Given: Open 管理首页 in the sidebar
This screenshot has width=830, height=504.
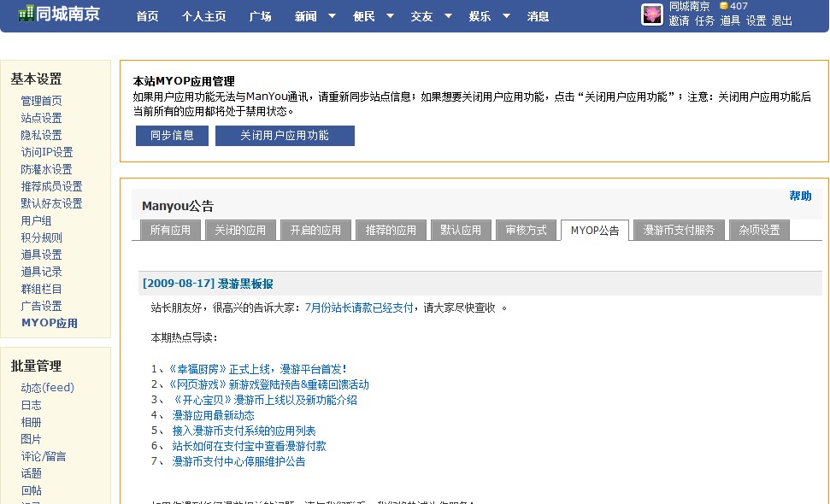Looking at the screenshot, I should (41, 101).
